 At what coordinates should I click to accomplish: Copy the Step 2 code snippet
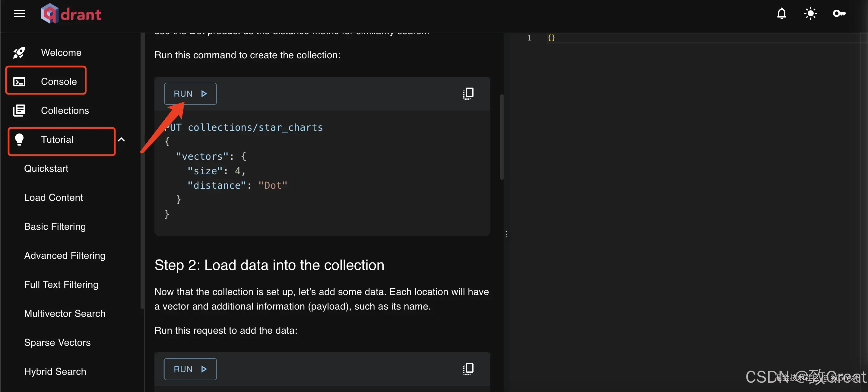[x=468, y=369]
